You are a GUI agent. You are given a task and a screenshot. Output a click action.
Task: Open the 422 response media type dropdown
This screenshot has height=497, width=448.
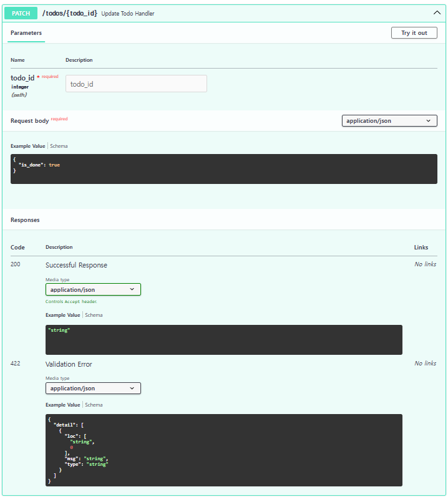click(x=93, y=388)
